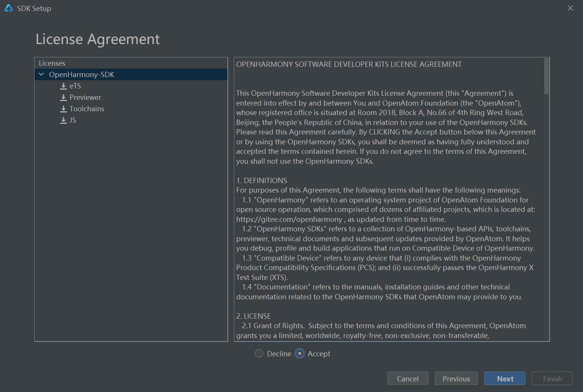The width and height of the screenshot is (583, 392).
Task: Select the eTS component entry
Action: (x=75, y=86)
